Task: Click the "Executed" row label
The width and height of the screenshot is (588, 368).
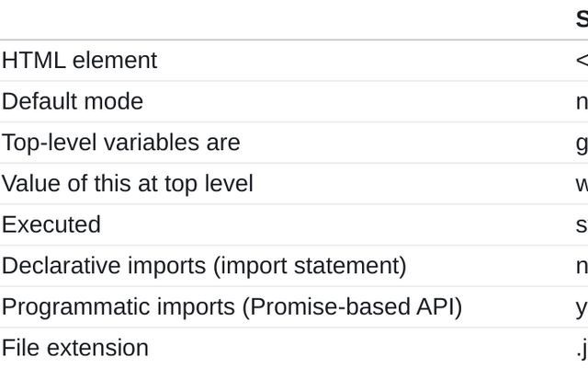Action: click(51, 224)
